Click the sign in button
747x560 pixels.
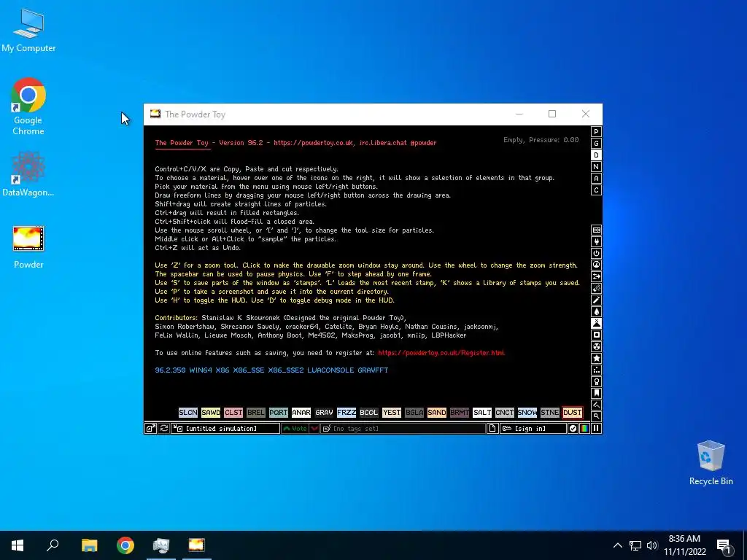[x=533, y=429]
